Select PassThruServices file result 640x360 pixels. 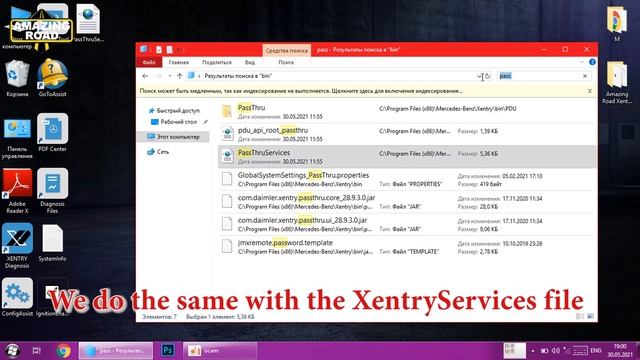(407, 156)
